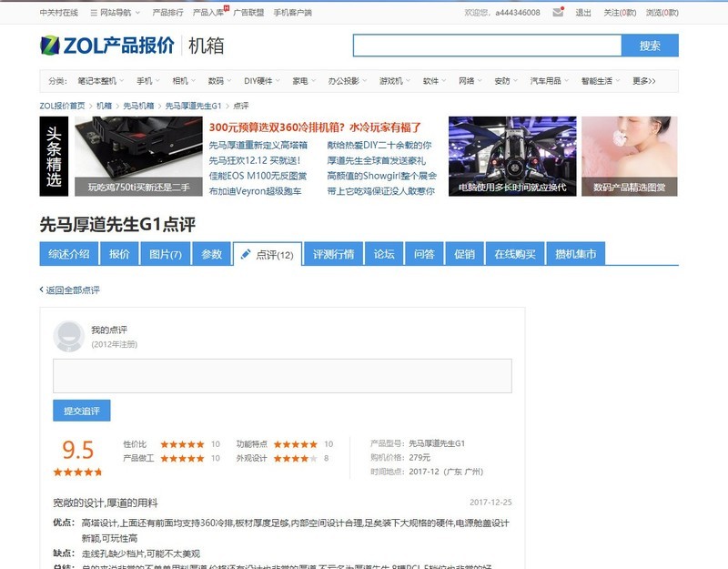This screenshot has width=728, height=569.
Task: Expand the 手机 category menu
Action: point(148,81)
